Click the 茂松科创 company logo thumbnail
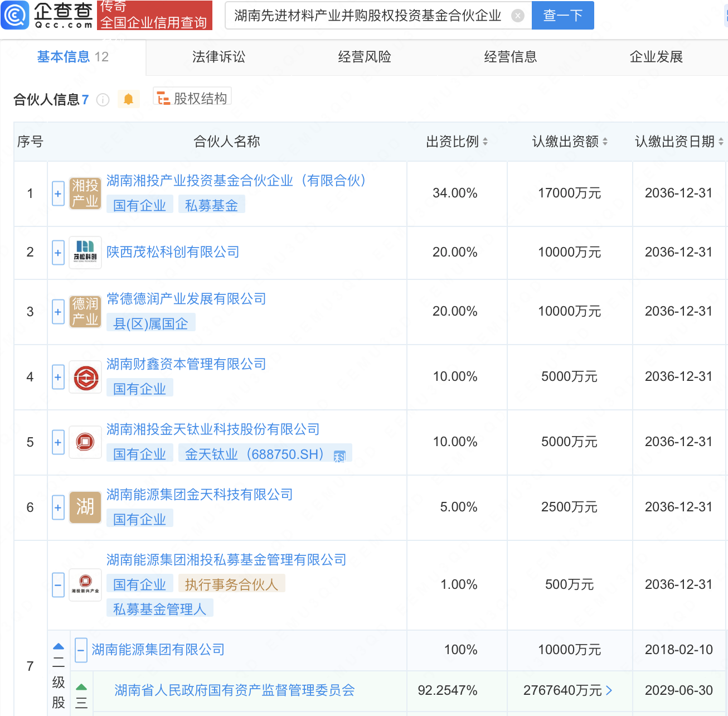728x716 pixels. pos(85,253)
